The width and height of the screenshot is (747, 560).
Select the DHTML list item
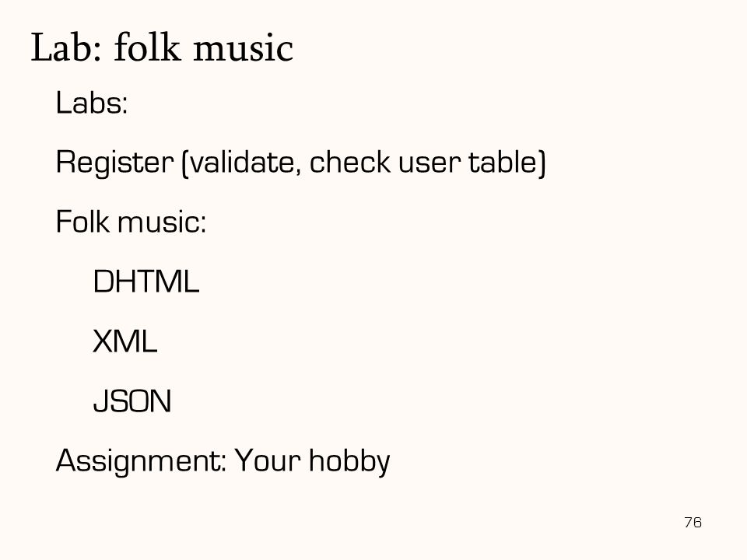146,282
